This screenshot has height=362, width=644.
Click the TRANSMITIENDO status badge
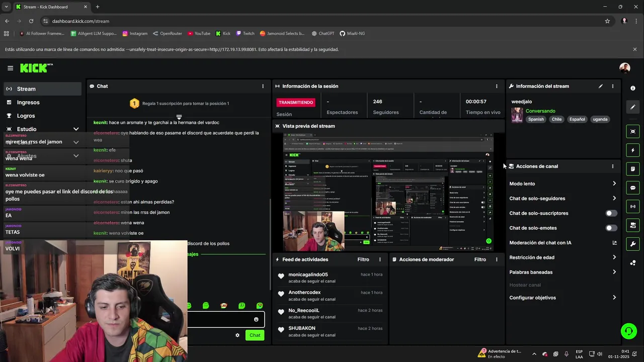pos(296,102)
